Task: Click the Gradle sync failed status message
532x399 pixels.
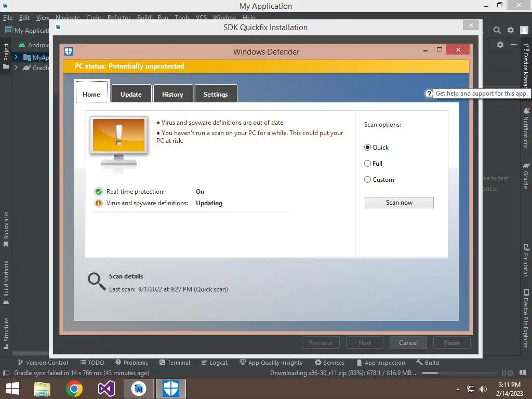Action: [82, 373]
